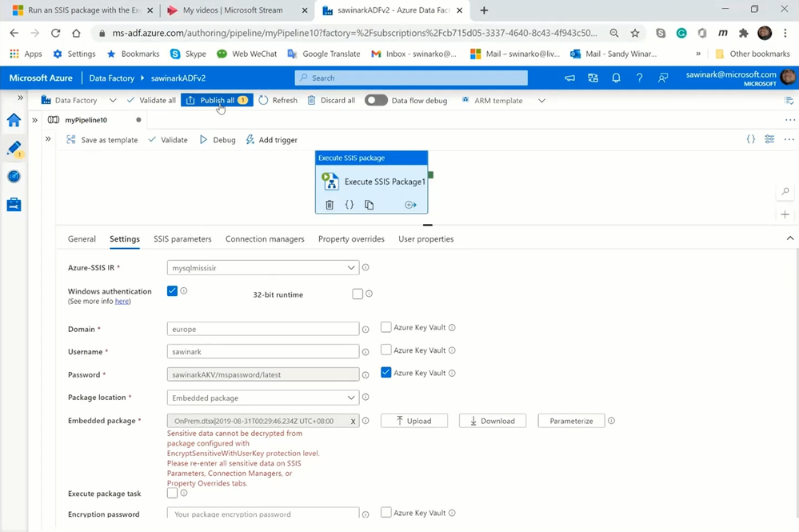The width and height of the screenshot is (799, 532).
Task: Click Discard all button
Action: pyautogui.click(x=331, y=100)
